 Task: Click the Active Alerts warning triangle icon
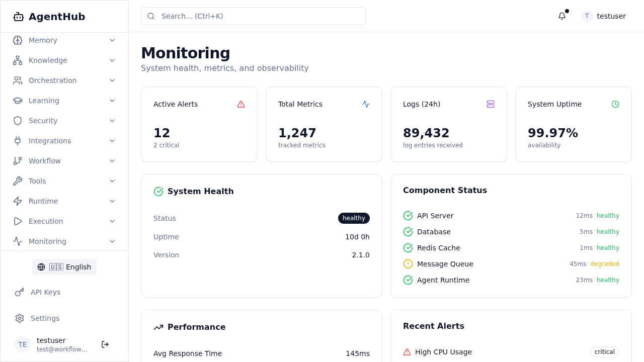coord(241,104)
